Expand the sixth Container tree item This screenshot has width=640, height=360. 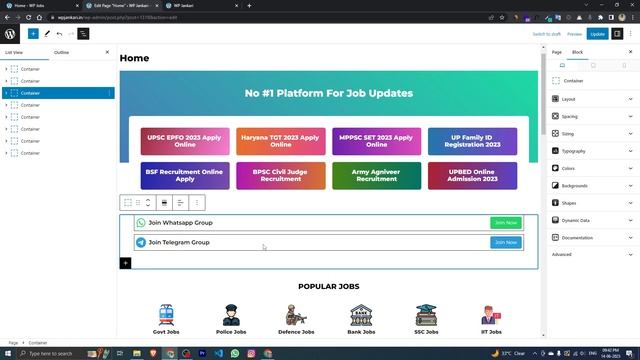coord(6,129)
